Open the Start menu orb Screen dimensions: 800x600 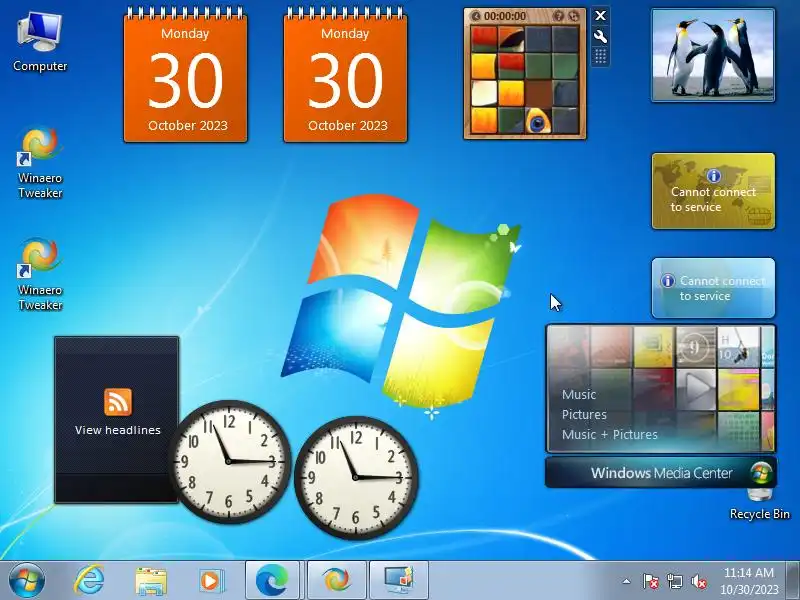[x=27, y=580]
